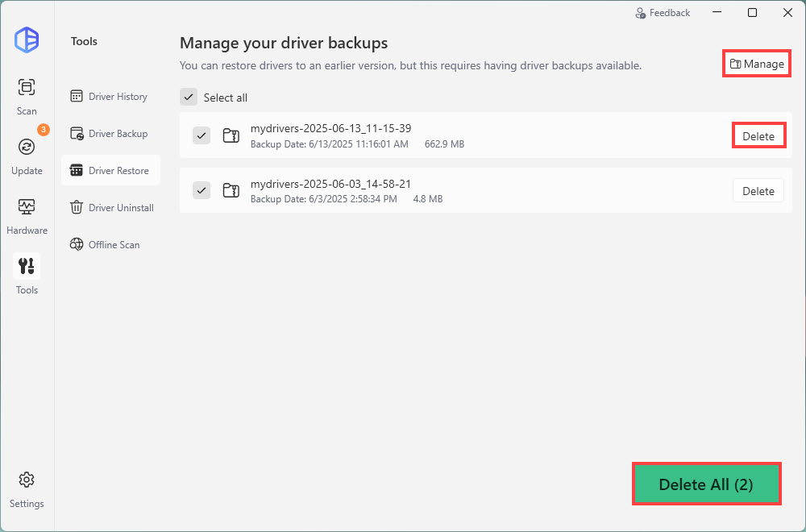Screen dimensions: 806x532
Task: Uncheck the mydrivers-2025-06-03_14-58-21 backup checkbox
Action: 201,190
